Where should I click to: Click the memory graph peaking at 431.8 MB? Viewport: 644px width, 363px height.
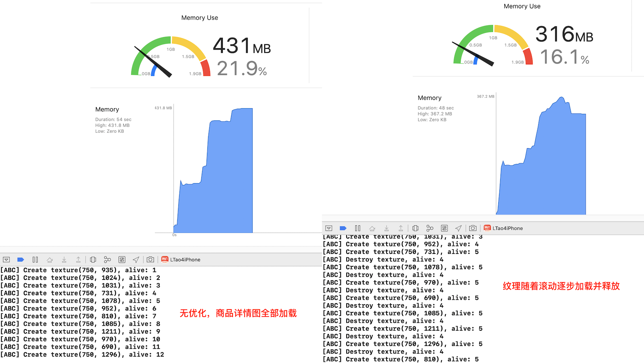[213, 170]
